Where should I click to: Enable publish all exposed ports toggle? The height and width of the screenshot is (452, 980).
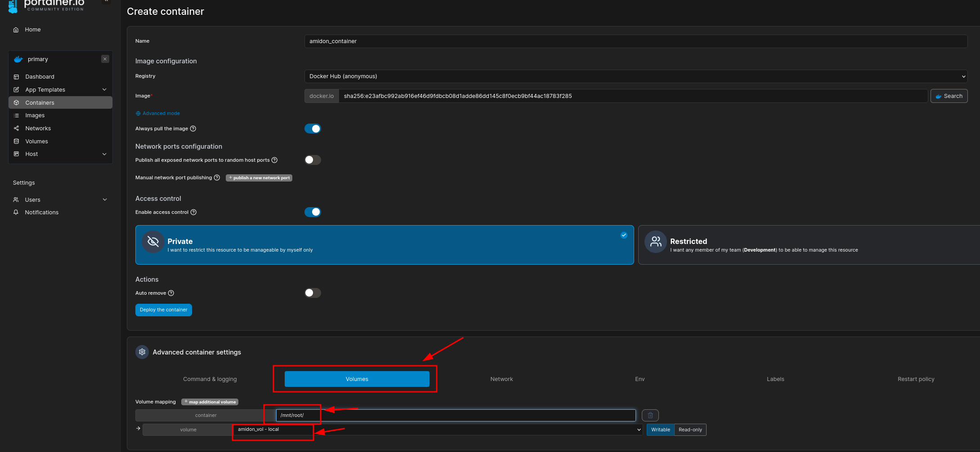coord(313,160)
